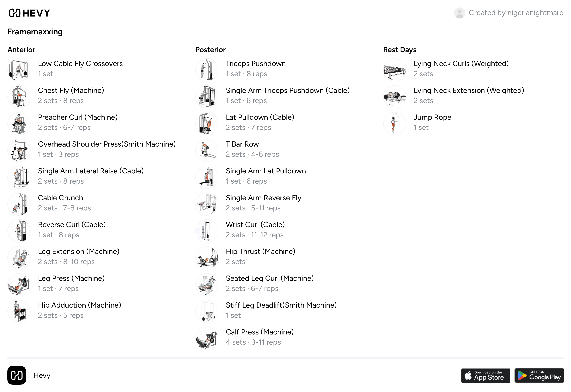Viewport: 571px width, 392px height.
Task: Click the Stiff Leg Deadlift(Smith Machine) title
Action: click(281, 305)
